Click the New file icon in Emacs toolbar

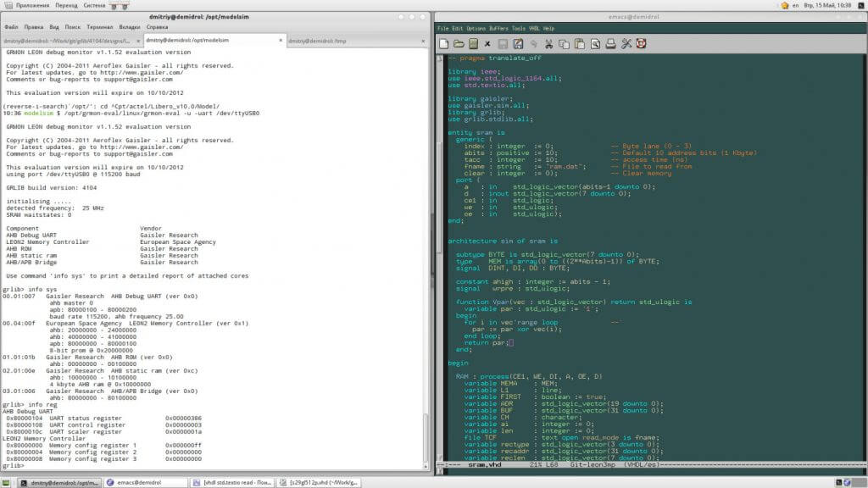click(x=443, y=44)
